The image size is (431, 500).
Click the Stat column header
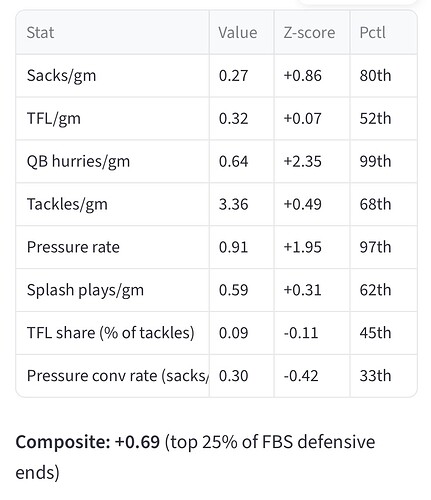pyautogui.click(x=112, y=32)
